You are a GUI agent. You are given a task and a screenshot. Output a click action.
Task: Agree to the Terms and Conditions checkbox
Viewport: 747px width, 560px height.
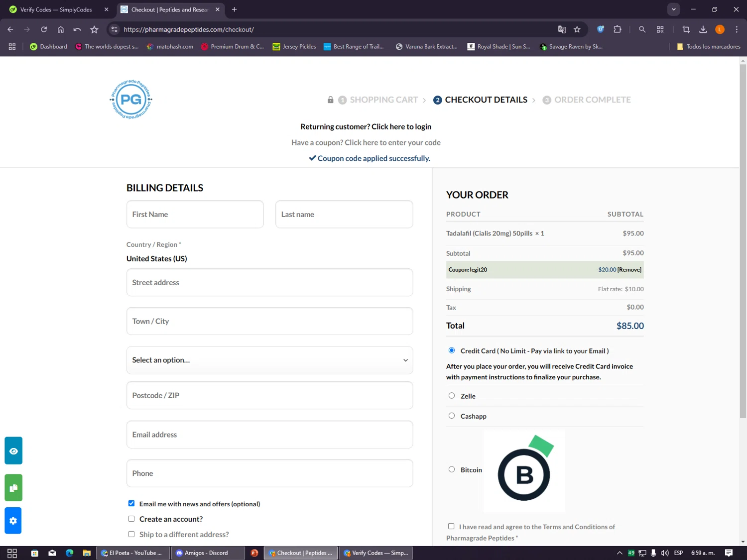point(451,526)
